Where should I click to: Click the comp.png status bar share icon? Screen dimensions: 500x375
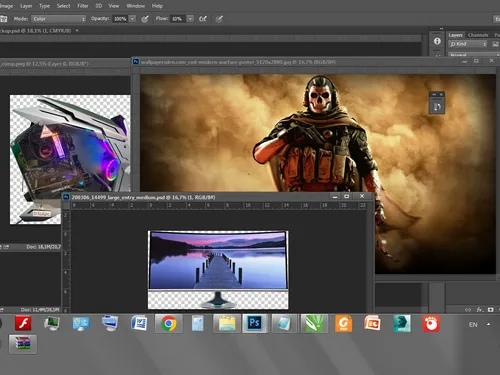[x=6, y=247]
